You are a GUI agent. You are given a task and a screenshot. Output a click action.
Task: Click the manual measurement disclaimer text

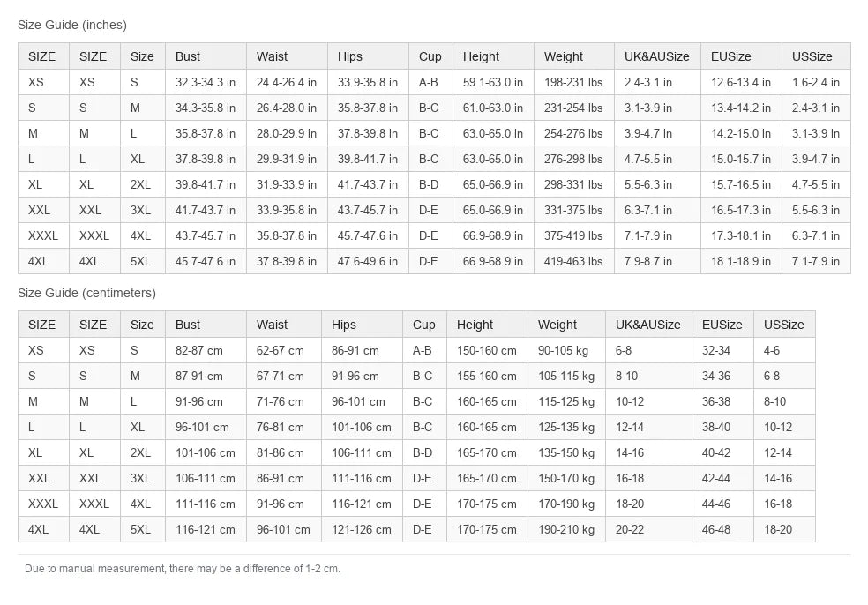click(x=183, y=569)
